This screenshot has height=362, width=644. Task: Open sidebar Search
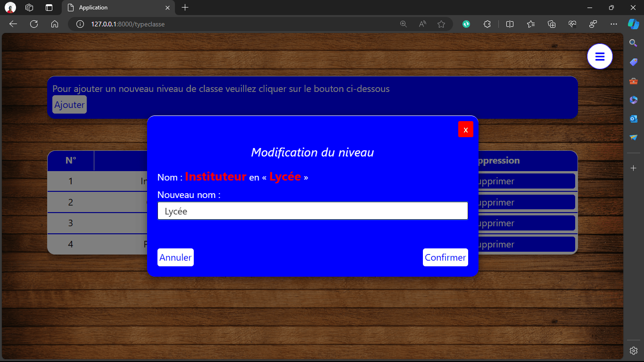tap(634, 43)
